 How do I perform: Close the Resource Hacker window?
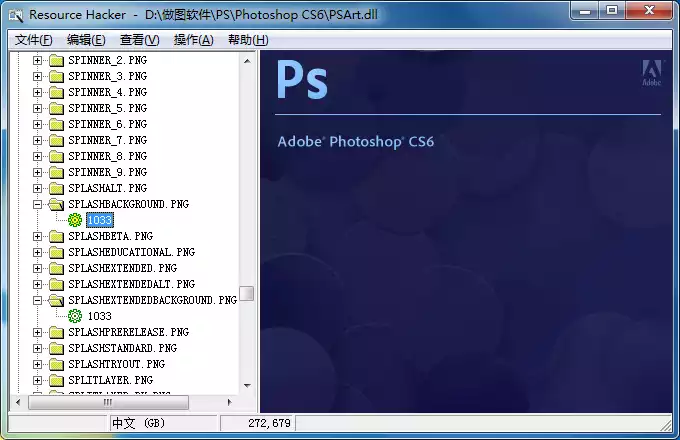649,11
